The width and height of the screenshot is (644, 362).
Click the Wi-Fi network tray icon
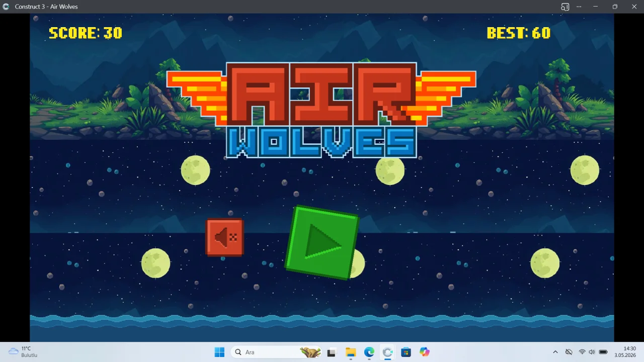click(582, 352)
